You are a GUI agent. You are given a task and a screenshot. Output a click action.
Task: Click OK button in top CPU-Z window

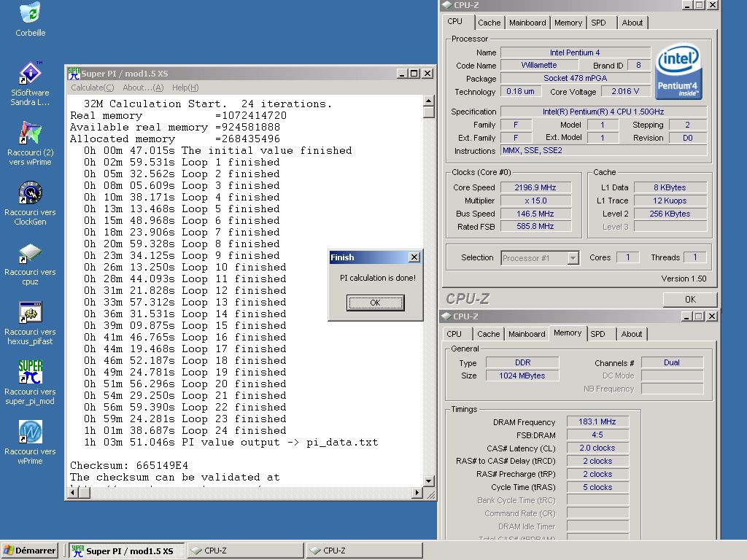690,300
